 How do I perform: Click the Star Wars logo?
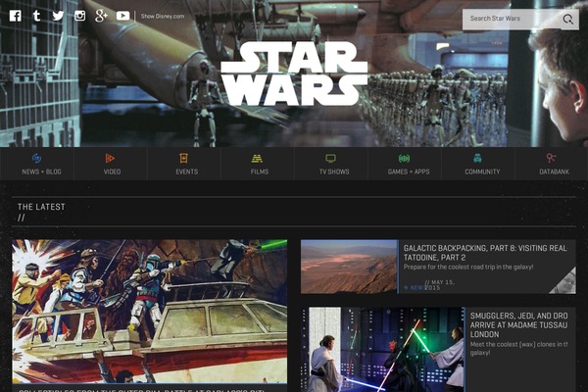(x=294, y=73)
